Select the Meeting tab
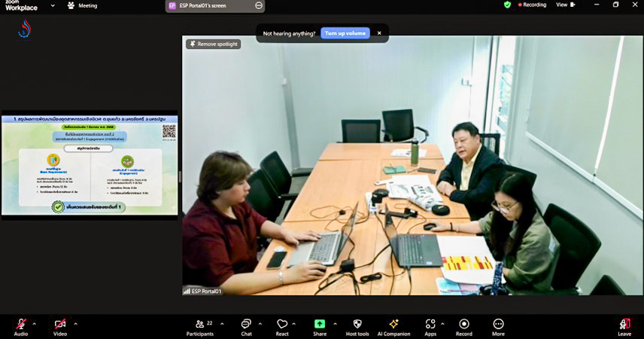The width and height of the screenshot is (644, 339). (x=83, y=5)
